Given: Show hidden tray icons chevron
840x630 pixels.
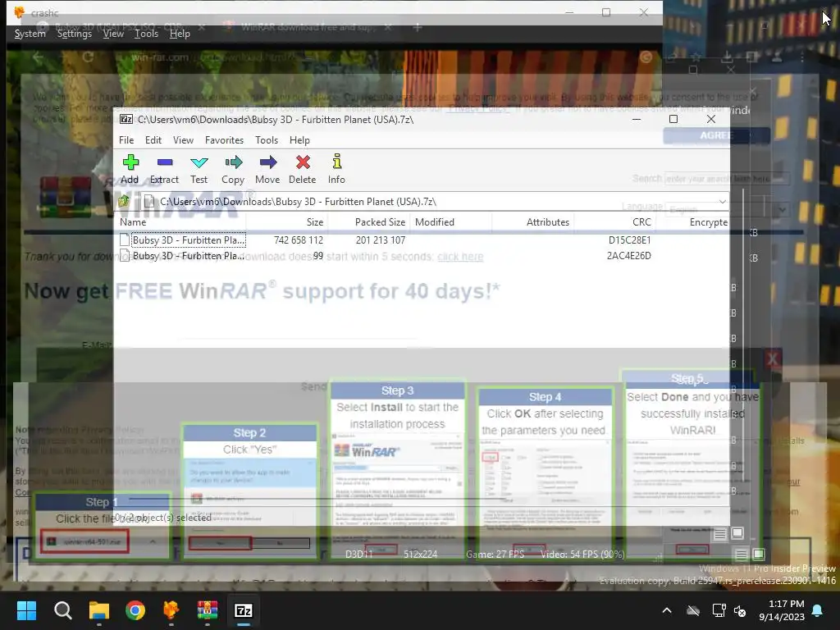Looking at the screenshot, I should click(x=667, y=610).
